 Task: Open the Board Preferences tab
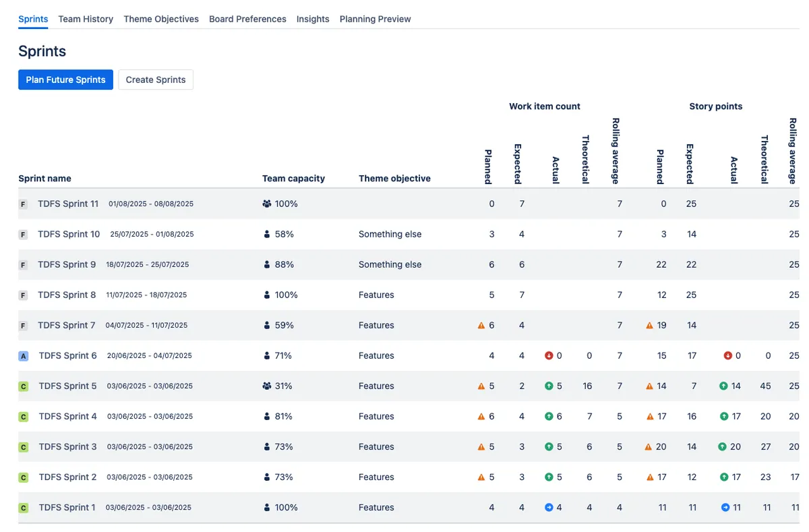point(247,19)
